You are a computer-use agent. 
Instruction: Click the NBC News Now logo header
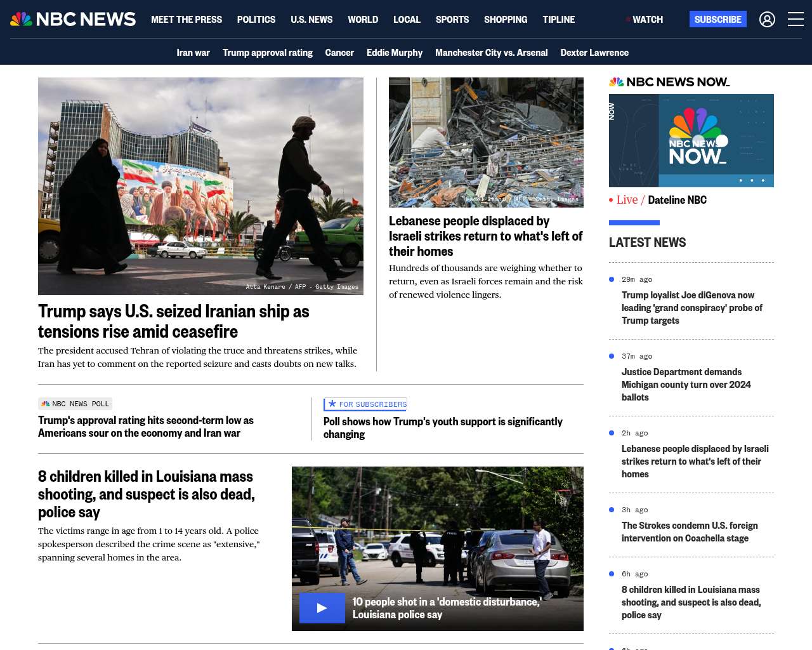tap(669, 82)
